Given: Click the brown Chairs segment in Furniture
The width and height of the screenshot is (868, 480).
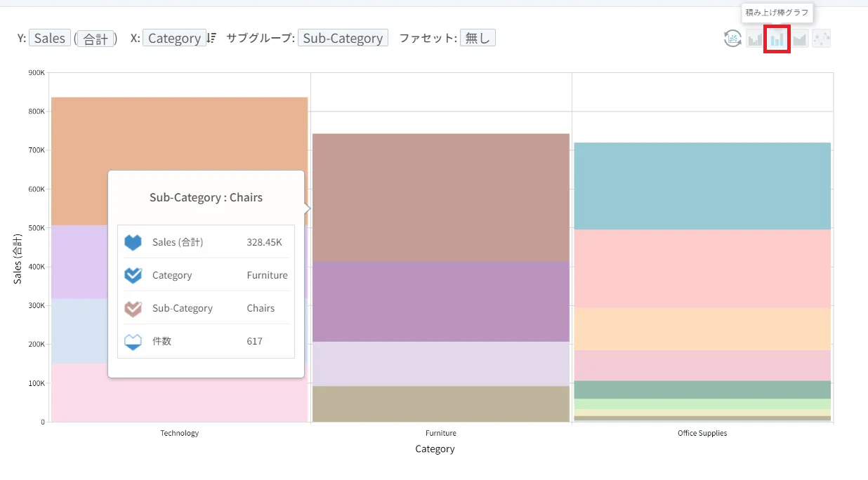Looking at the screenshot, I should (440, 196).
